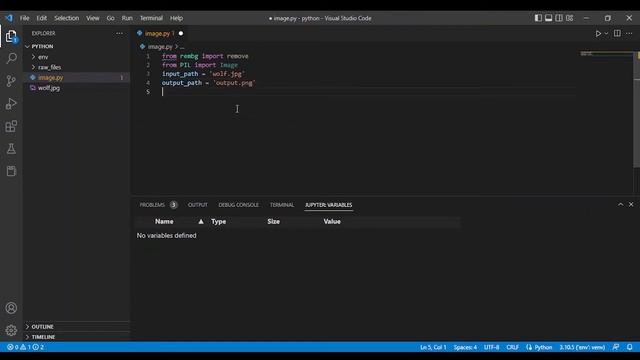Image resolution: width=640 pixels, height=360 pixels.
Task: Toggle secondary side bar layout icon
Action: [x=559, y=18]
